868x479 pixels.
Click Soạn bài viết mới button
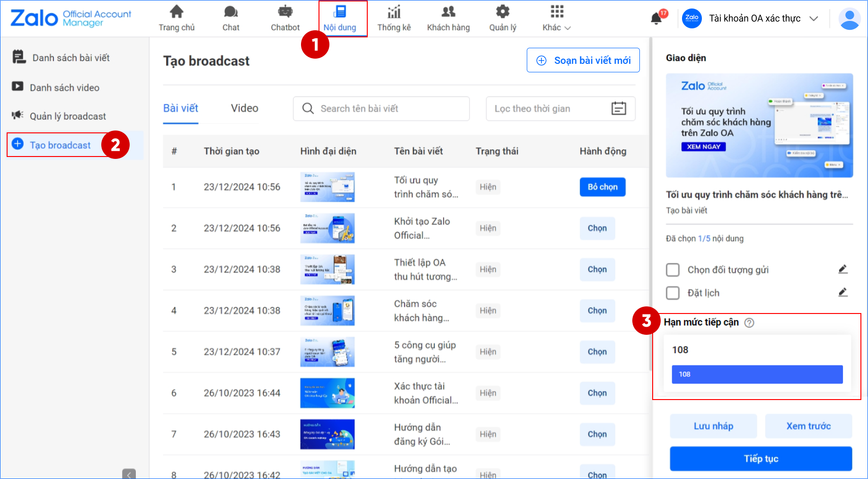[x=583, y=61]
